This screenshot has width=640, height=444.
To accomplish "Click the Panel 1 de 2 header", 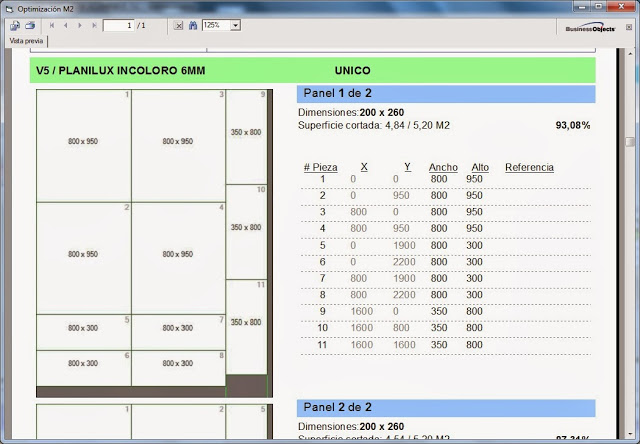I will click(x=445, y=94).
